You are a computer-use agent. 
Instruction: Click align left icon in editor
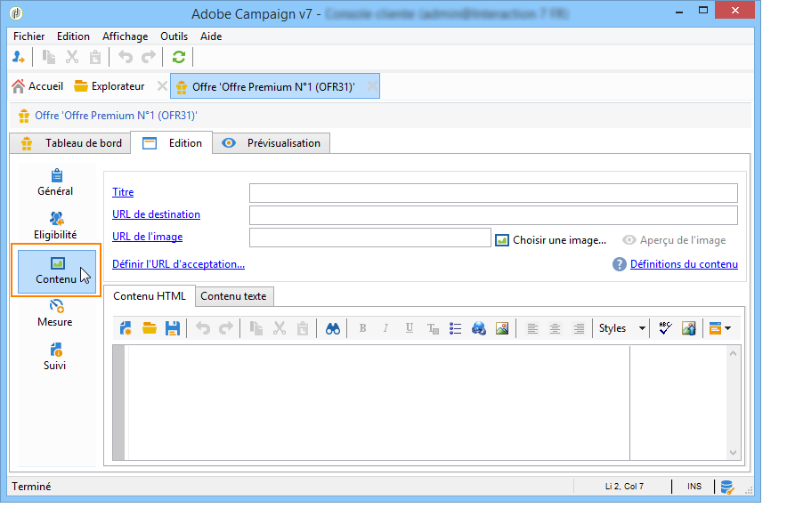(532, 328)
